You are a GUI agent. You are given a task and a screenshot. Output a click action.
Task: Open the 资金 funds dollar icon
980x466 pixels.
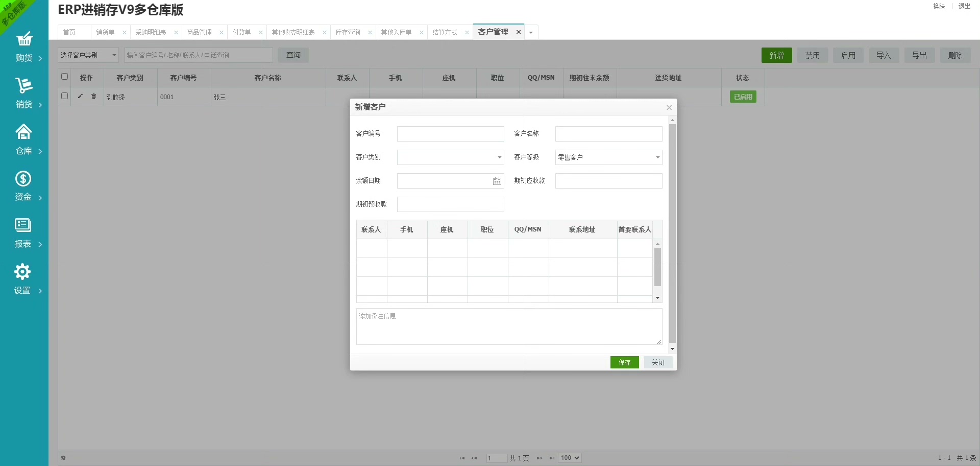23,179
